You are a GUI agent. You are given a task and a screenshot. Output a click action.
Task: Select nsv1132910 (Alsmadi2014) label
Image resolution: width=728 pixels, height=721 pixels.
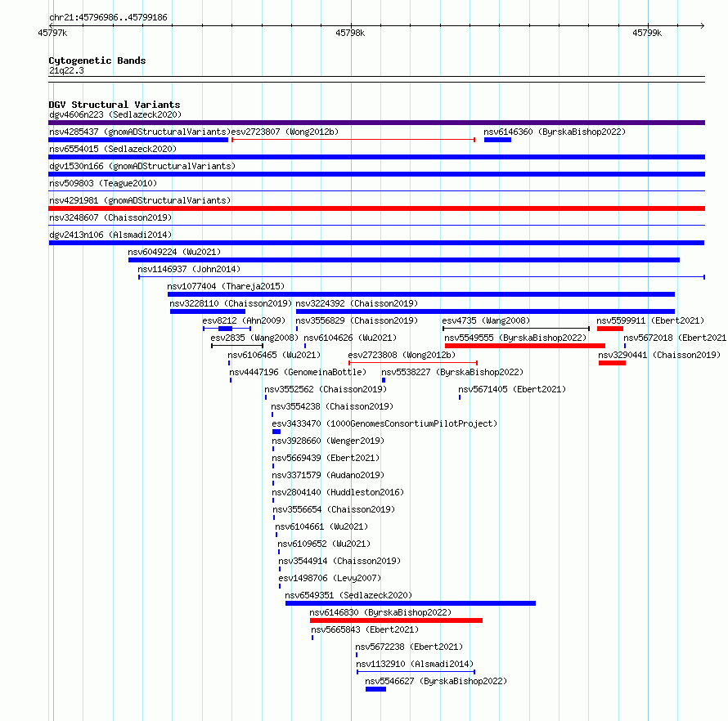[x=415, y=664]
